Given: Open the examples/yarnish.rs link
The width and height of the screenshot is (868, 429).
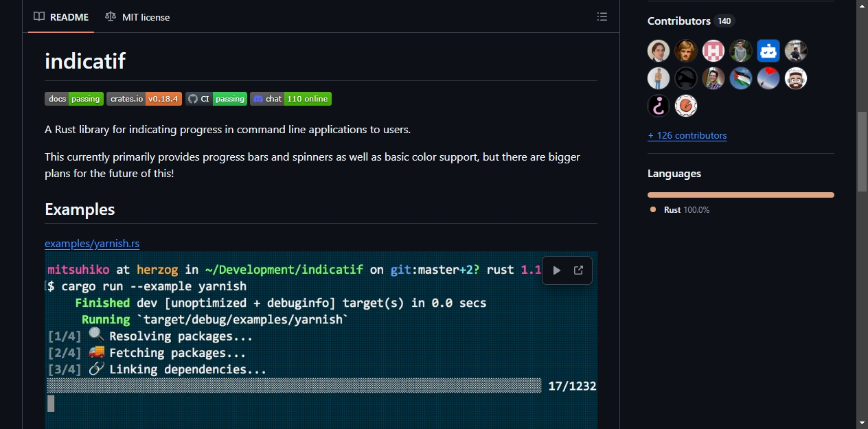Looking at the screenshot, I should coord(92,244).
